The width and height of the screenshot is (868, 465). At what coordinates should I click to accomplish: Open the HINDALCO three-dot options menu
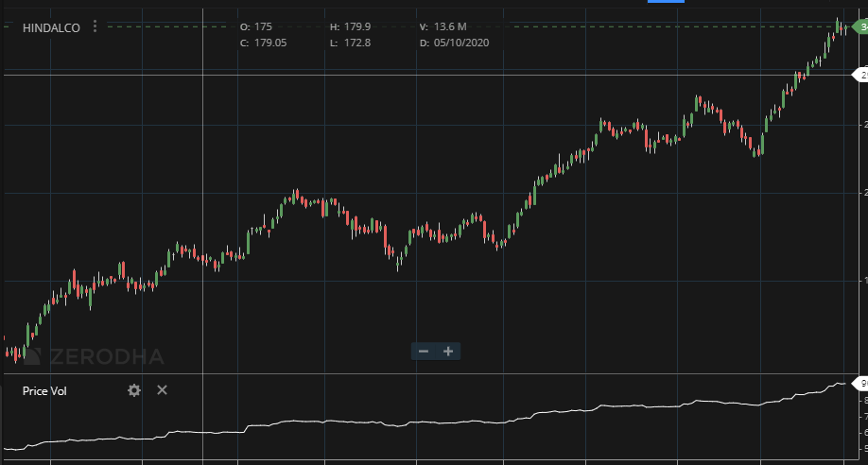pos(95,26)
